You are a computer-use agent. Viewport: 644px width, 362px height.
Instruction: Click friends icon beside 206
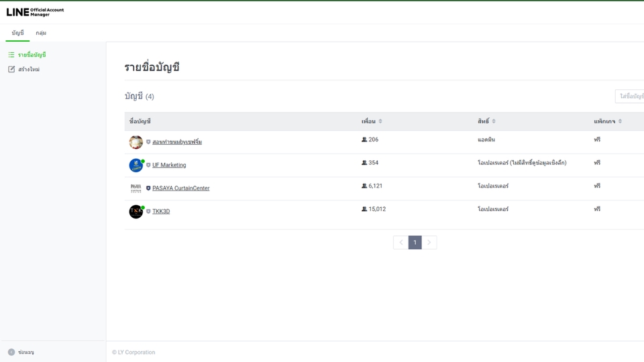click(364, 139)
